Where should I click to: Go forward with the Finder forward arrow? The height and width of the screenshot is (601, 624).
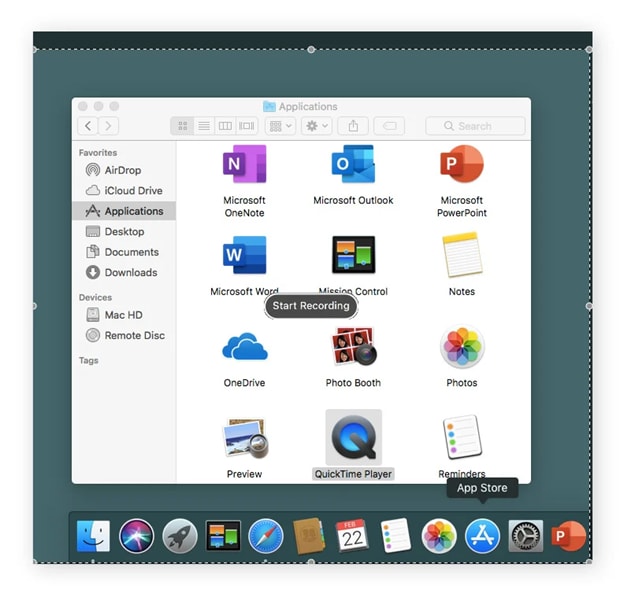click(108, 126)
